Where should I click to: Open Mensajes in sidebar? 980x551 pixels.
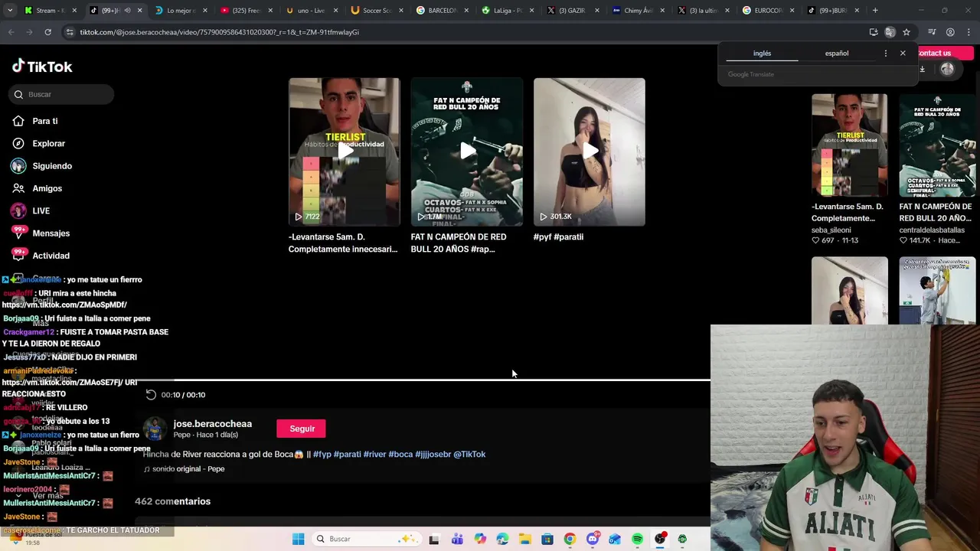(51, 233)
